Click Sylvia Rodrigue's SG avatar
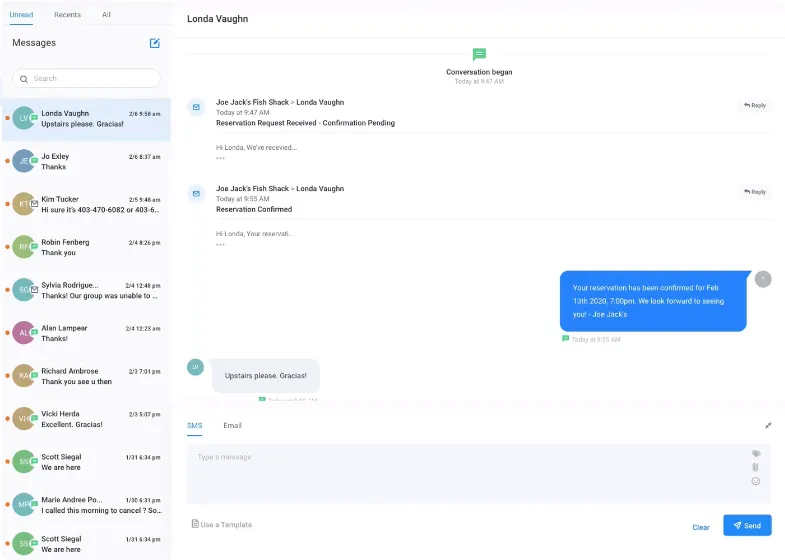 click(x=24, y=290)
